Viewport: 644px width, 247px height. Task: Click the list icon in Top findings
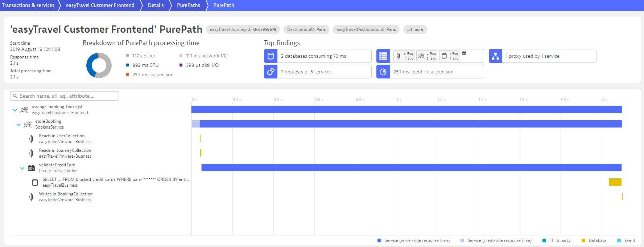(383, 56)
